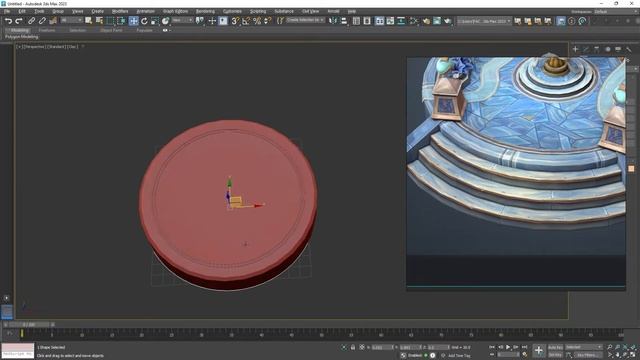The height and width of the screenshot is (360, 640).
Task: Open the Modify command panel tab
Action: [x=586, y=49]
